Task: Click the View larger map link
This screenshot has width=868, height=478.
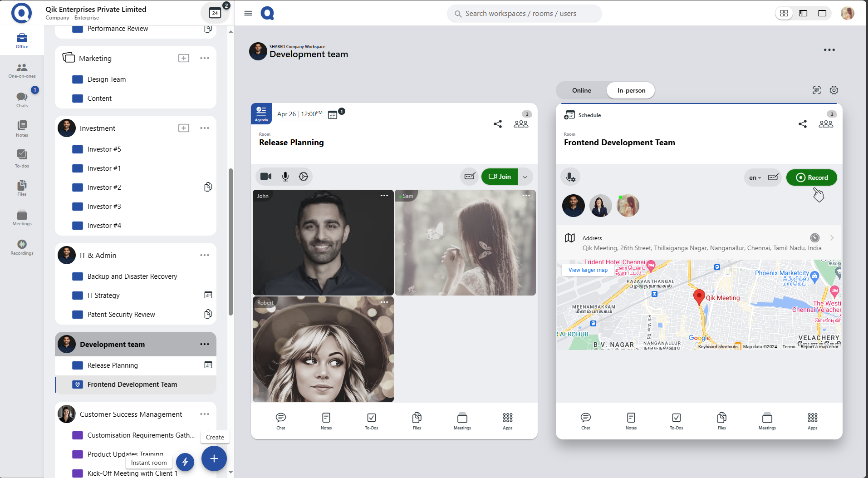Action: 588,270
